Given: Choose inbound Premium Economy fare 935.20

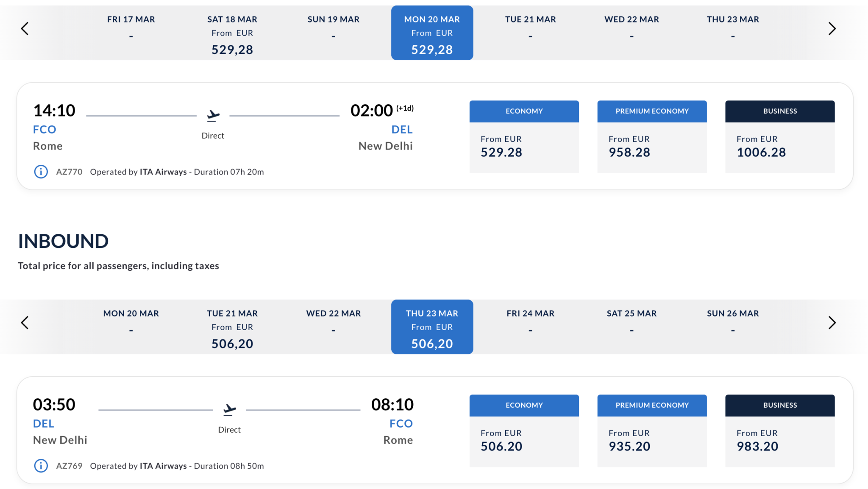Looking at the screenshot, I should 652,431.
